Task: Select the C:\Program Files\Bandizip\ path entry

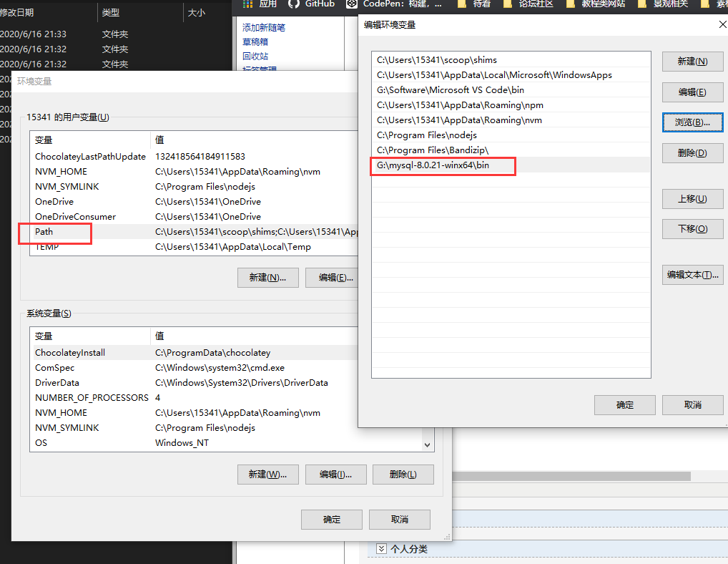Action: tap(511, 150)
